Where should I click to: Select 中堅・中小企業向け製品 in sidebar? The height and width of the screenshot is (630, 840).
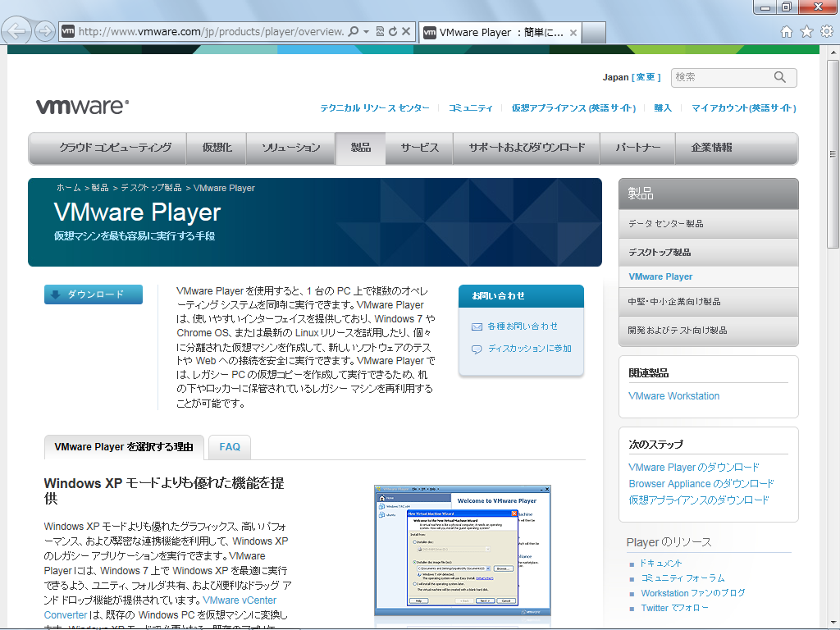tap(708, 302)
